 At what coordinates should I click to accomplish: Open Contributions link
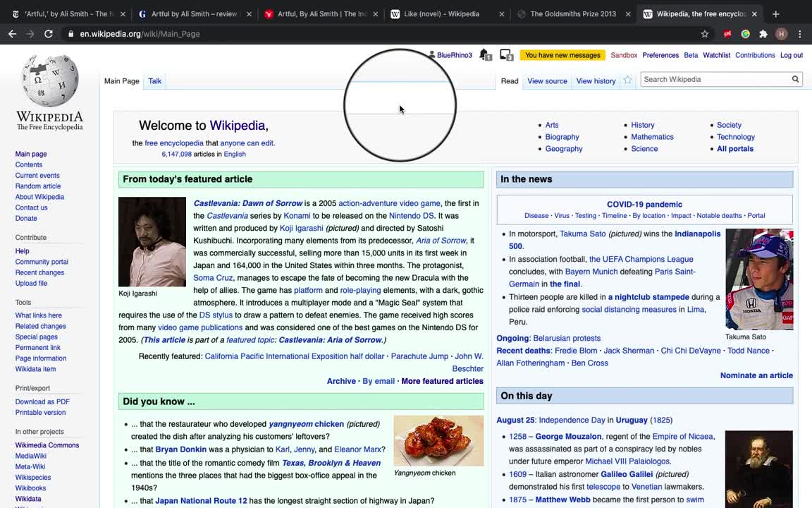point(755,55)
